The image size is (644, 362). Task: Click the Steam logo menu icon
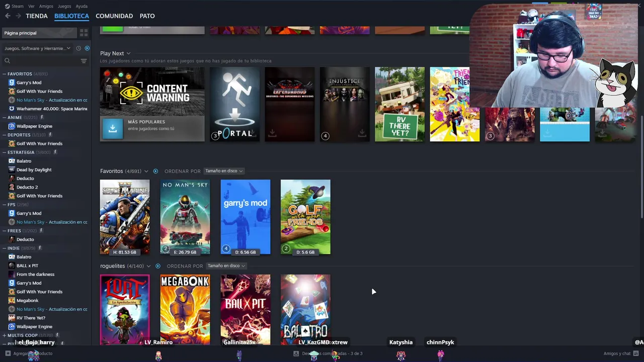[7, 6]
